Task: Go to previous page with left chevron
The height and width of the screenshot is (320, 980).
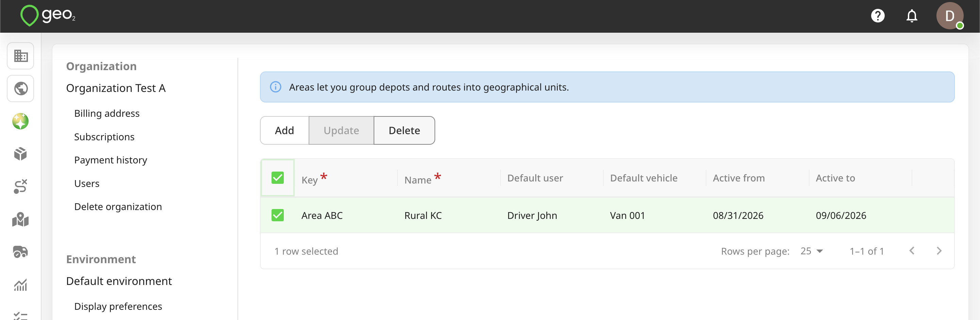Action: (912, 251)
